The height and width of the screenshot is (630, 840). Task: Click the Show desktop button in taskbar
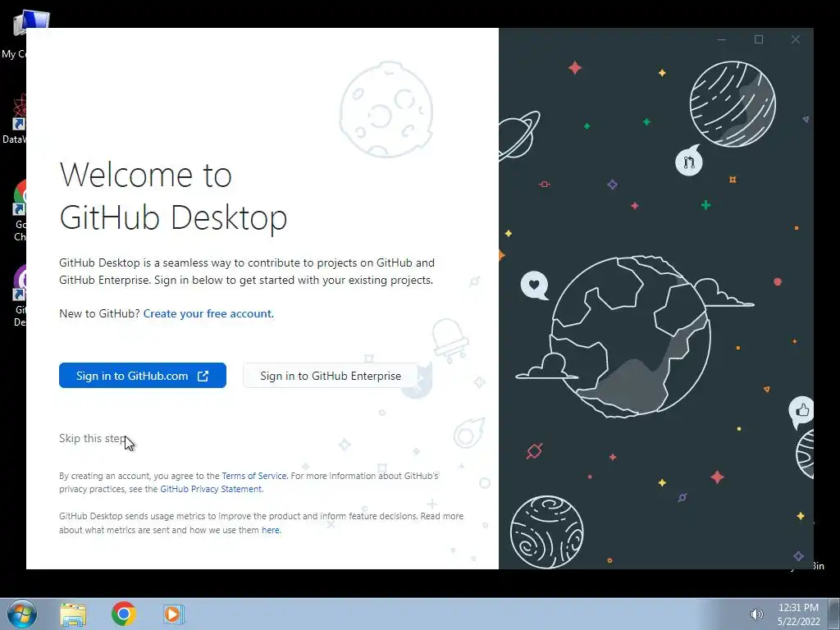click(x=834, y=614)
